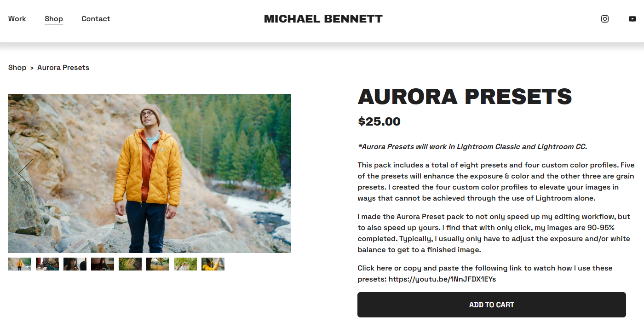Open the Work menu item
Screen dimensions: 644x328
pos(17,19)
